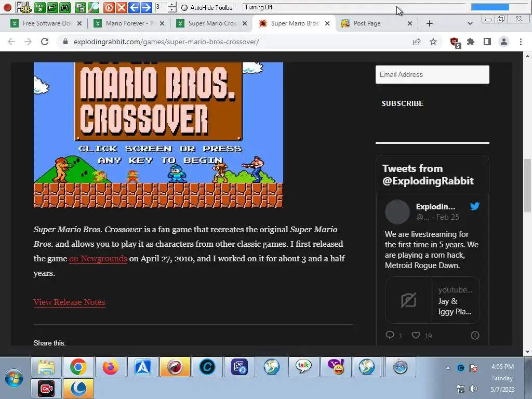Bookmark this page with star icon
The width and height of the screenshot is (532, 399).
433,42
